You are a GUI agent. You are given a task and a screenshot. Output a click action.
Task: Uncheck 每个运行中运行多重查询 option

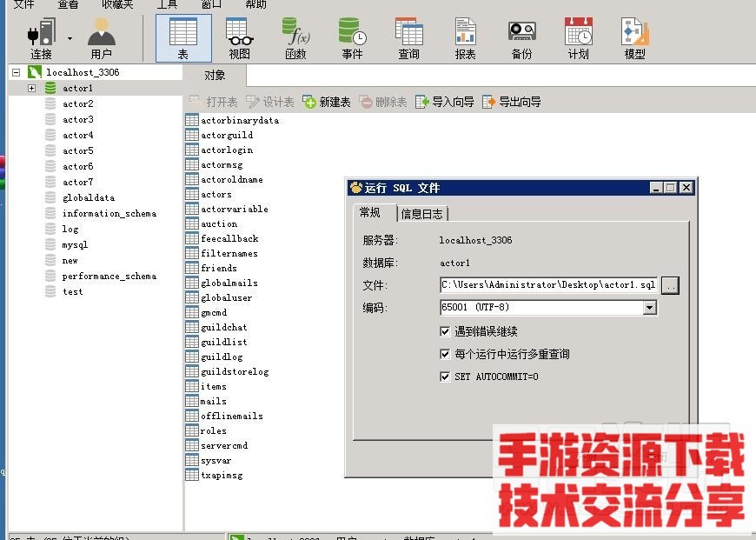pos(446,354)
